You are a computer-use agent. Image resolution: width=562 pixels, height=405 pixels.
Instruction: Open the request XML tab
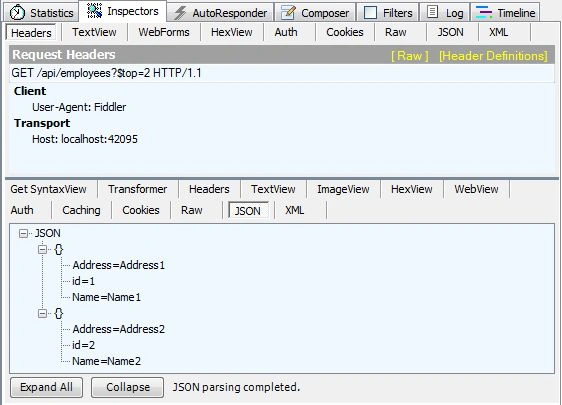499,32
